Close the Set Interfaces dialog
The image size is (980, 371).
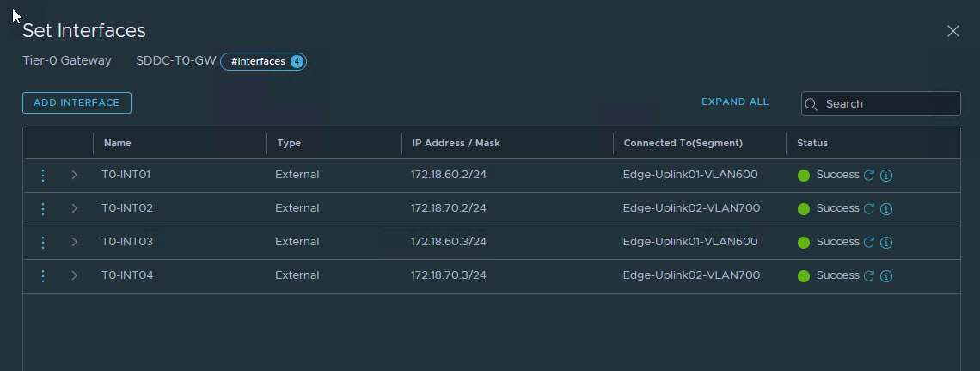952,31
